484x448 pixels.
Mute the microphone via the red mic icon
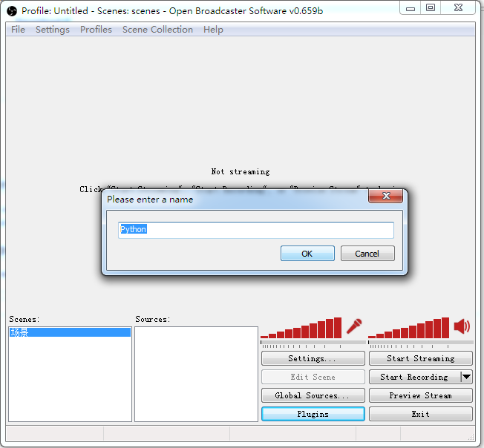coord(354,326)
